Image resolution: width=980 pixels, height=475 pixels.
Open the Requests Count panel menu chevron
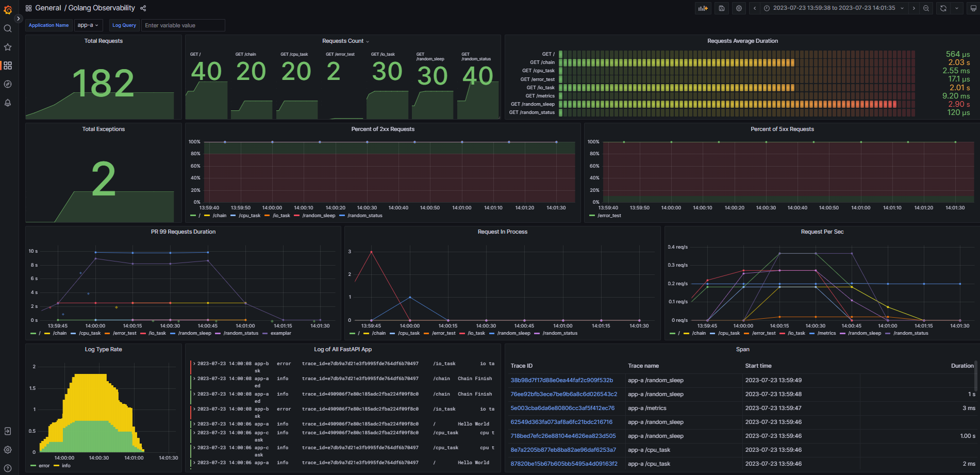point(368,41)
